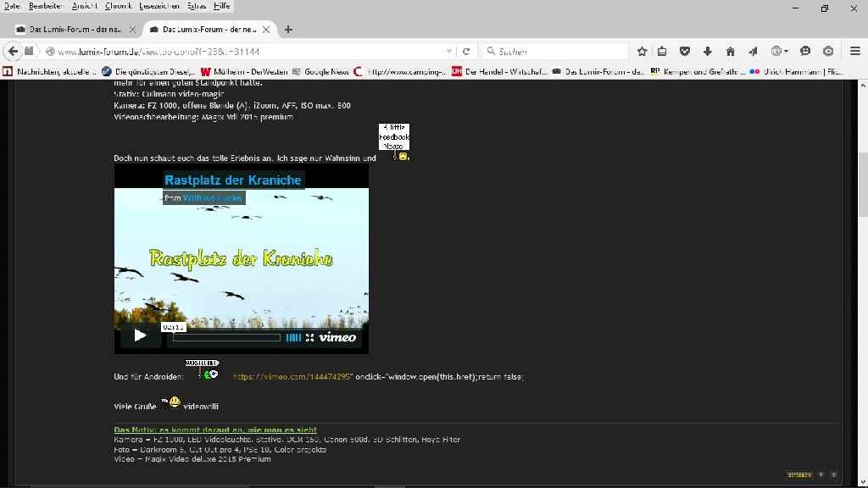Open the Pocket shield icon
This screenshot has width=868, height=488.
685,52
